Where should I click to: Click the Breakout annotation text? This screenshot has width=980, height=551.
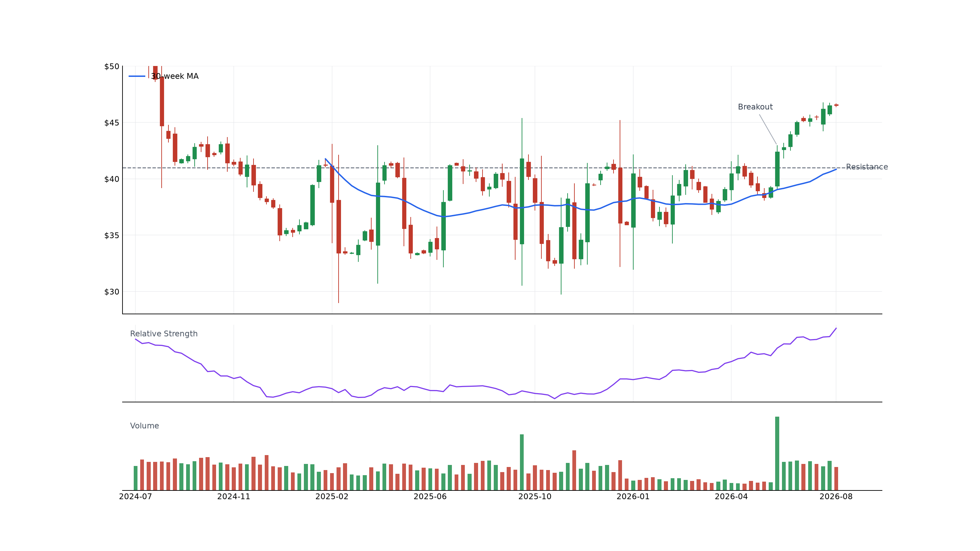[755, 107]
